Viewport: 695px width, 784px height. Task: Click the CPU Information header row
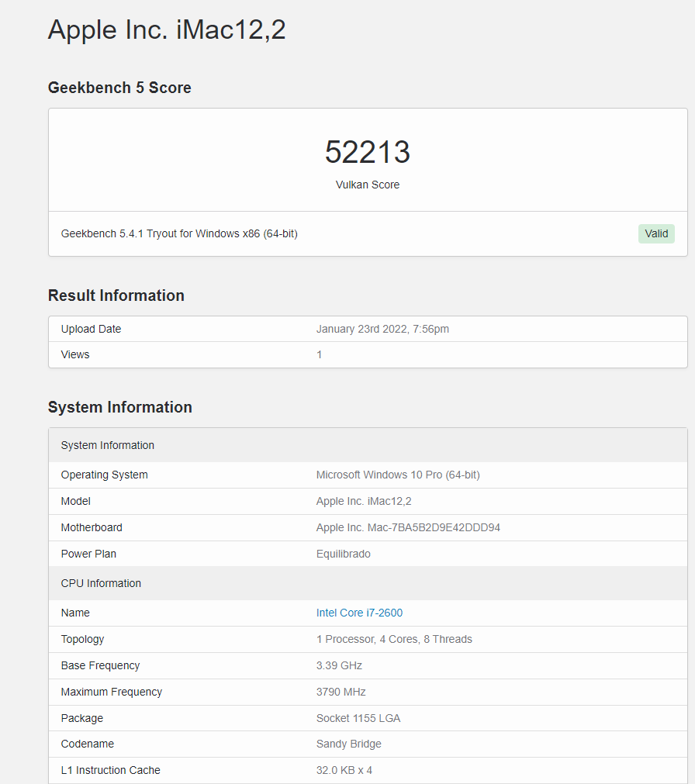pos(368,583)
